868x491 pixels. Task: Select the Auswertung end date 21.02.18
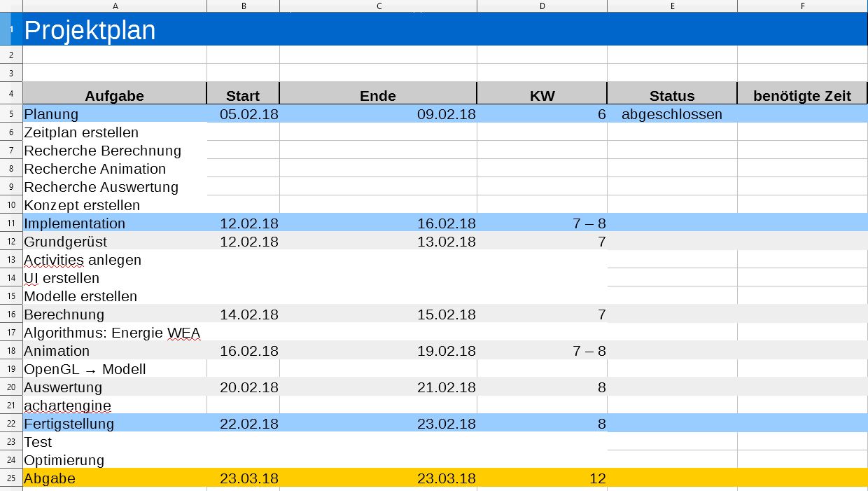[446, 387]
